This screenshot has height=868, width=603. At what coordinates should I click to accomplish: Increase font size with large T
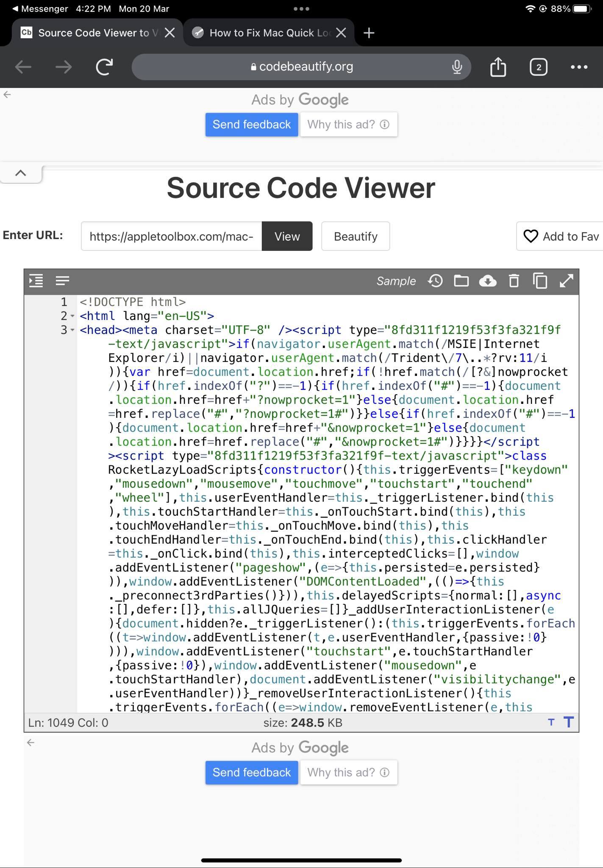(568, 722)
